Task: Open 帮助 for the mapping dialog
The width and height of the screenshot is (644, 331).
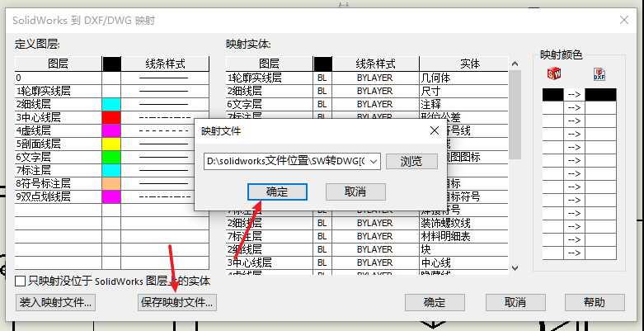Action: coord(595,302)
